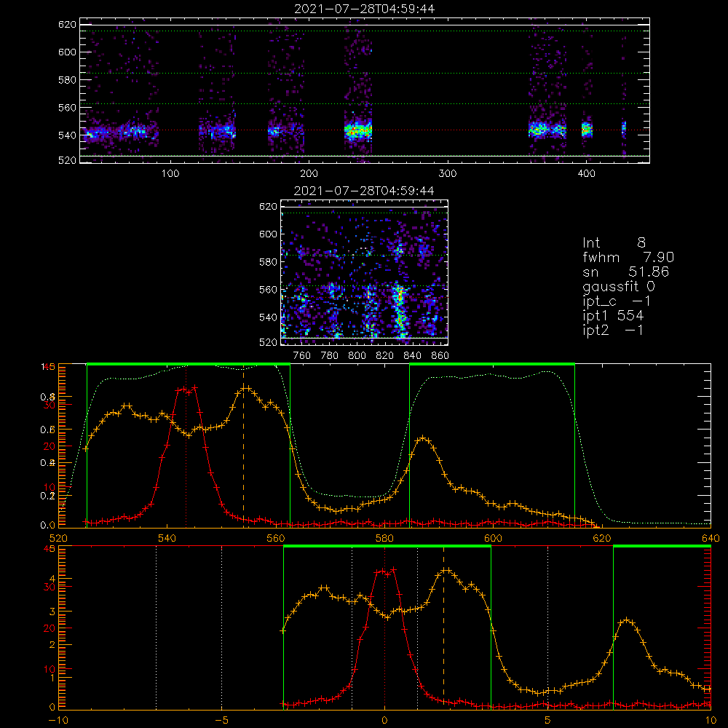728x728 pixels.
Task: Click the 640 x-axis label of the profile plot
Action: pyautogui.click(x=711, y=538)
